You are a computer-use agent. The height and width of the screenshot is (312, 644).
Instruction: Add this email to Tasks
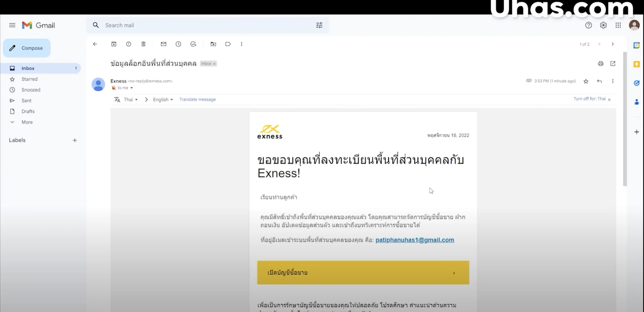pyautogui.click(x=193, y=44)
